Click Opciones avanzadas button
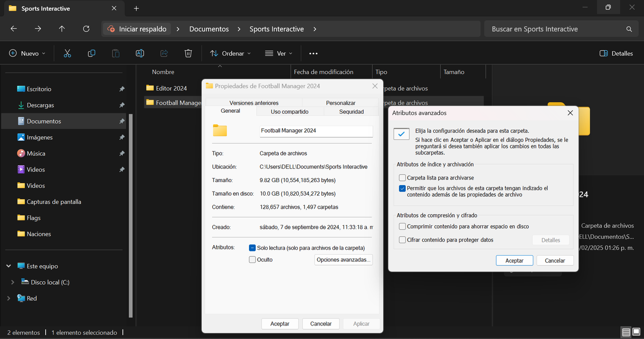 344,260
